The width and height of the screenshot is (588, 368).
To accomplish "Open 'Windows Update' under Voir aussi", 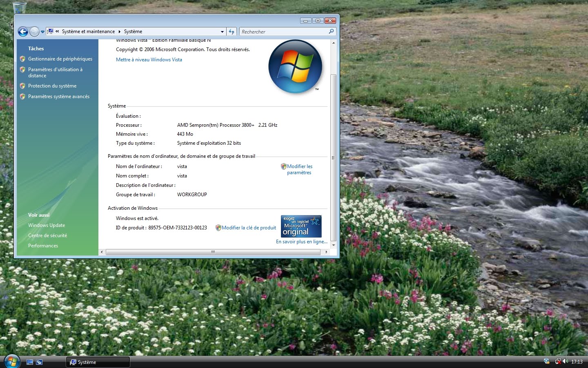I will coord(47,225).
